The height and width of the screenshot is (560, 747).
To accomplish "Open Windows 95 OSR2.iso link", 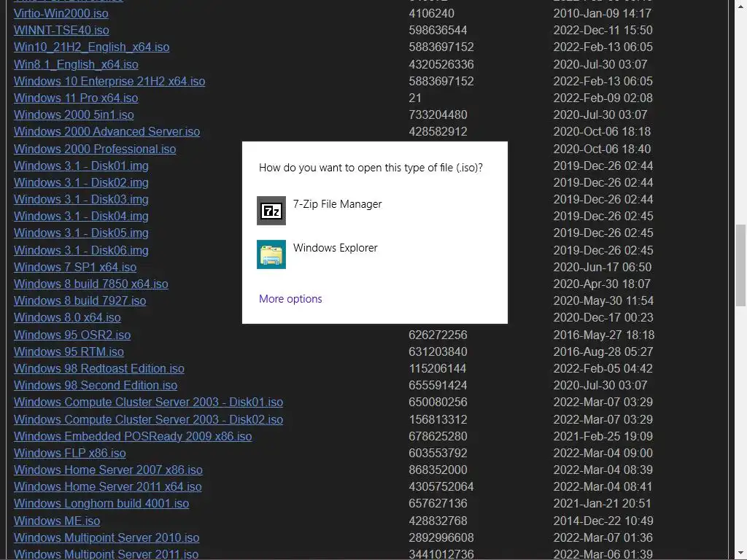I will click(x=72, y=335).
